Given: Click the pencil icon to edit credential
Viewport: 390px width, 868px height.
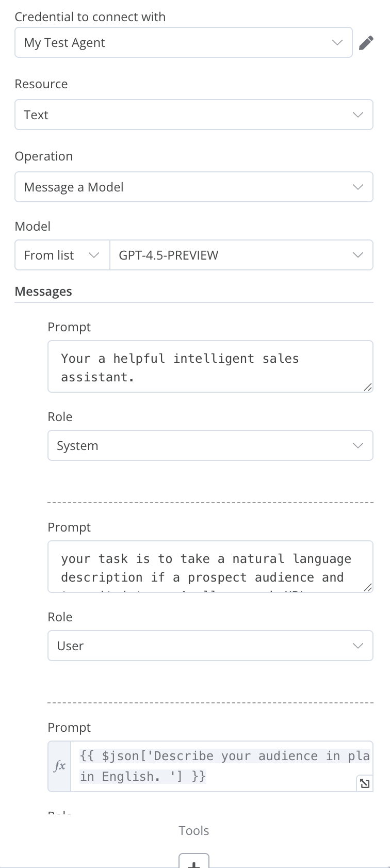Looking at the screenshot, I should point(366,43).
